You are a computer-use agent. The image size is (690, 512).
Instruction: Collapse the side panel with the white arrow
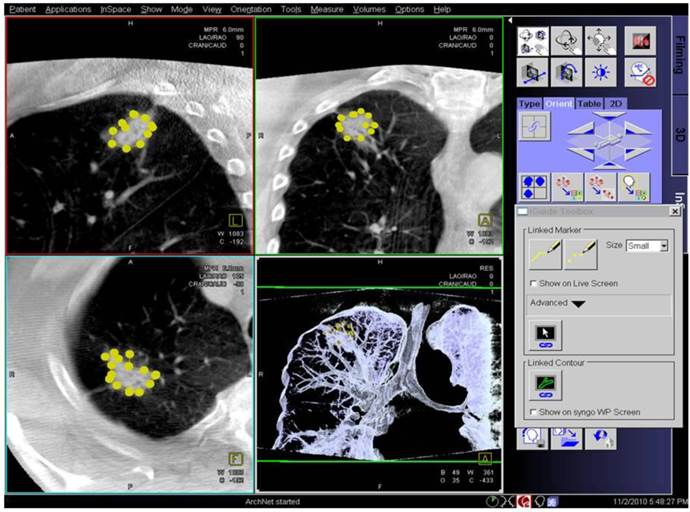pyautogui.click(x=511, y=20)
